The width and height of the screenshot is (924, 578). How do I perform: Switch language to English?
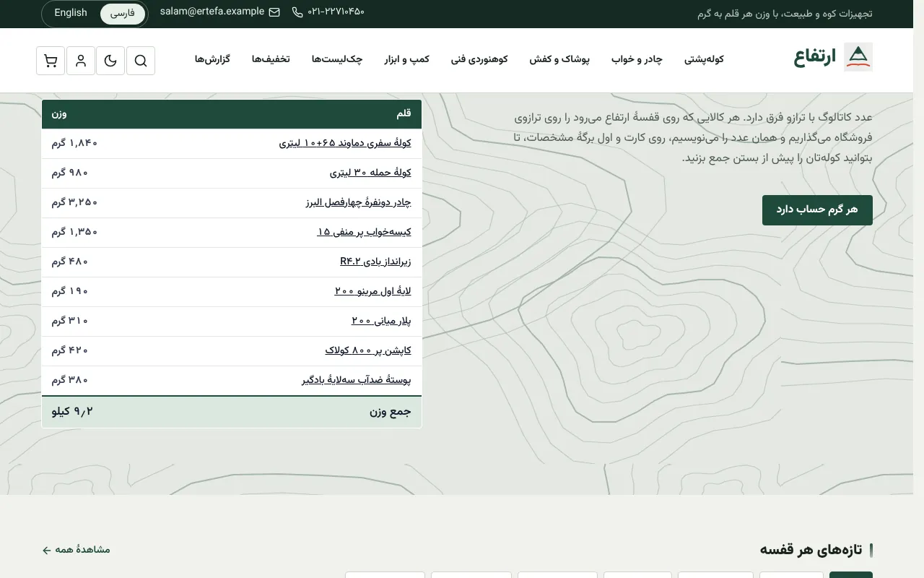pos(71,13)
